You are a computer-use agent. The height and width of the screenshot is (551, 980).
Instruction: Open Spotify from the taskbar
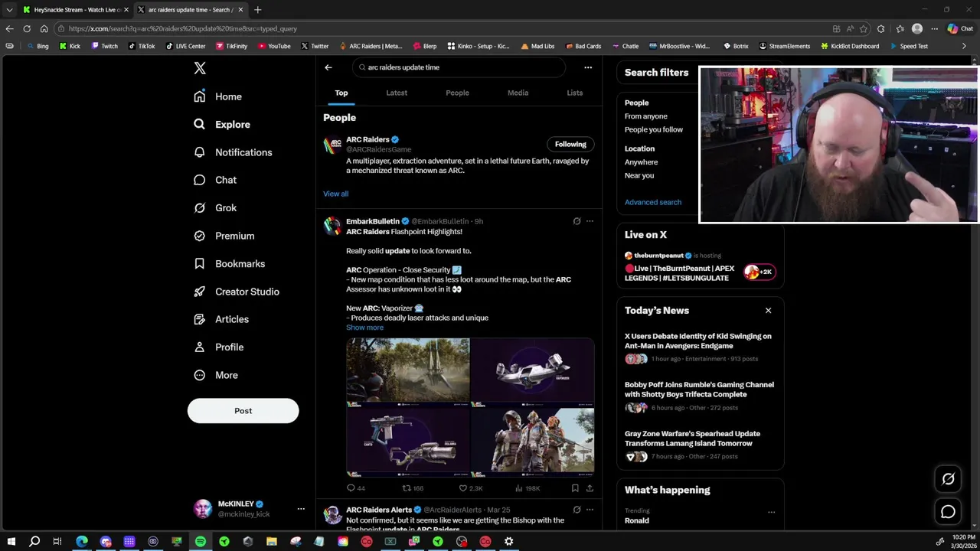(x=200, y=542)
